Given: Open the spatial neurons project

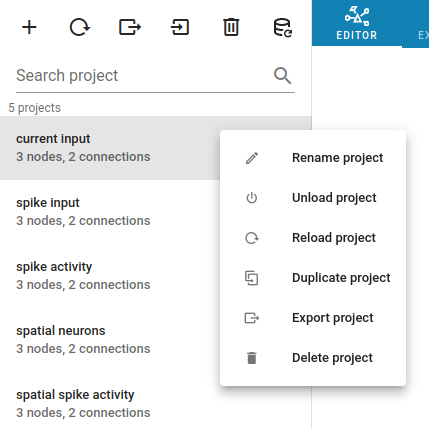Looking at the screenshot, I should tap(110, 340).
